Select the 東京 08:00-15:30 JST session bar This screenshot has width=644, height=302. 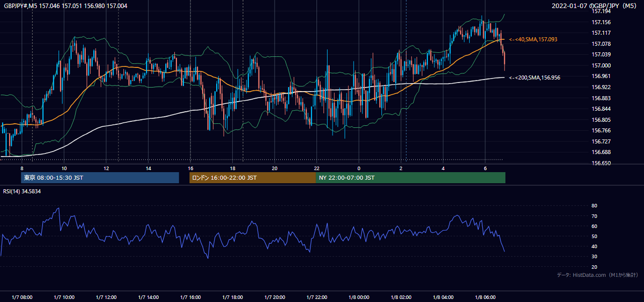[100, 178]
